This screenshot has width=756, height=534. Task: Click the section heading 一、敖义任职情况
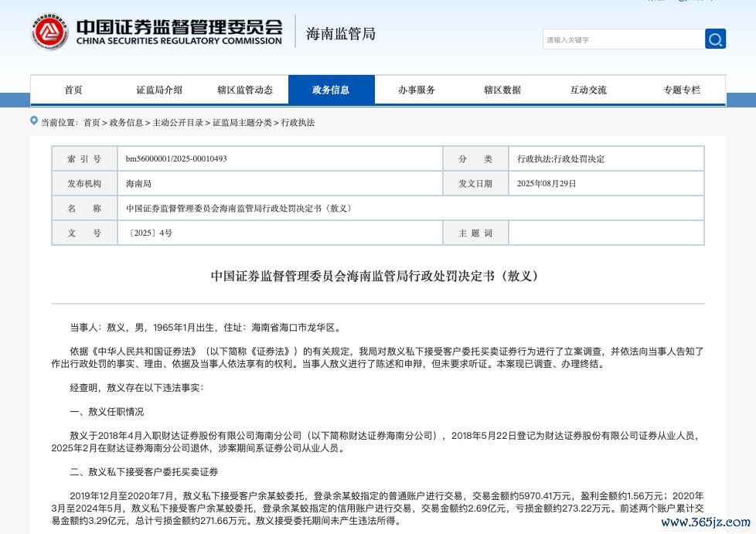107,412
